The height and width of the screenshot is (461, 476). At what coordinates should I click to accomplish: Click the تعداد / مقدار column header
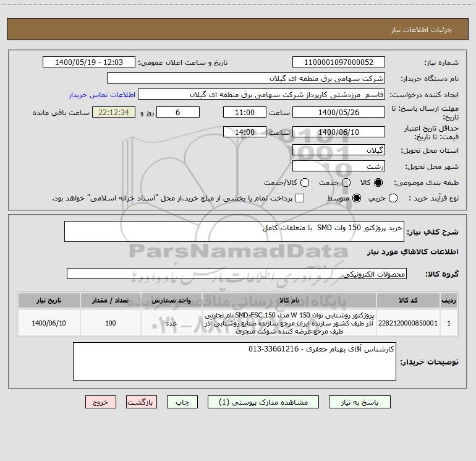click(x=111, y=300)
